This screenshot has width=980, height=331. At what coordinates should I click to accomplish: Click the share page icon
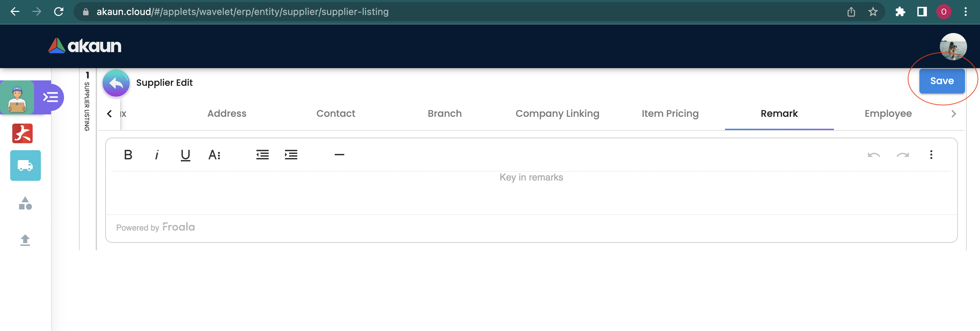pos(851,12)
